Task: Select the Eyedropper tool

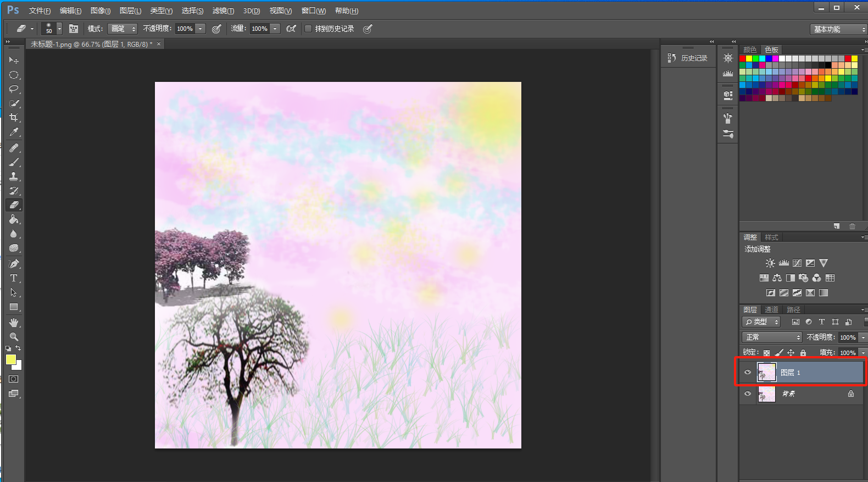Action: [x=14, y=132]
